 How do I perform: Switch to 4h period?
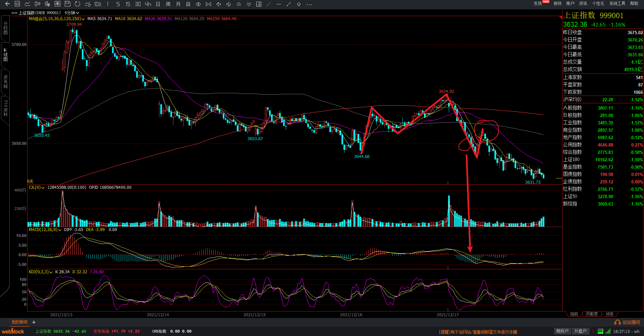tap(148, 4)
